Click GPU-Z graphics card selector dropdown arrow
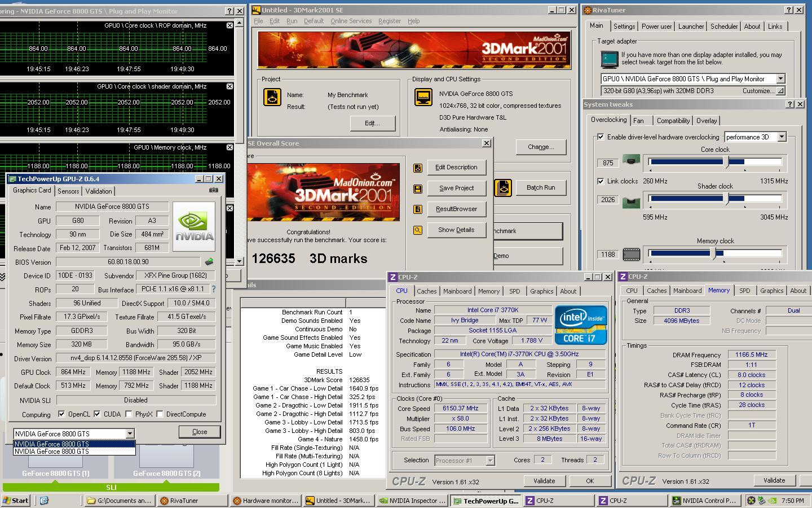This screenshot has width=812, height=508. coord(130,433)
